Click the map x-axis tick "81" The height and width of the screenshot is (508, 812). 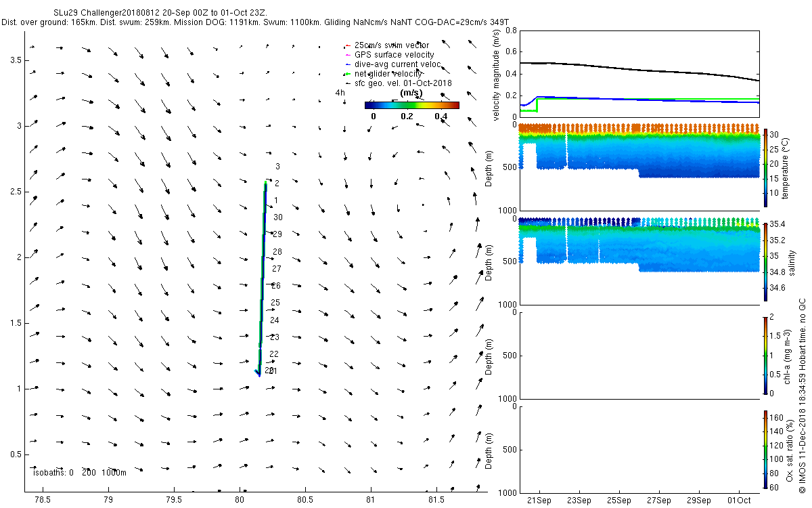371,500
